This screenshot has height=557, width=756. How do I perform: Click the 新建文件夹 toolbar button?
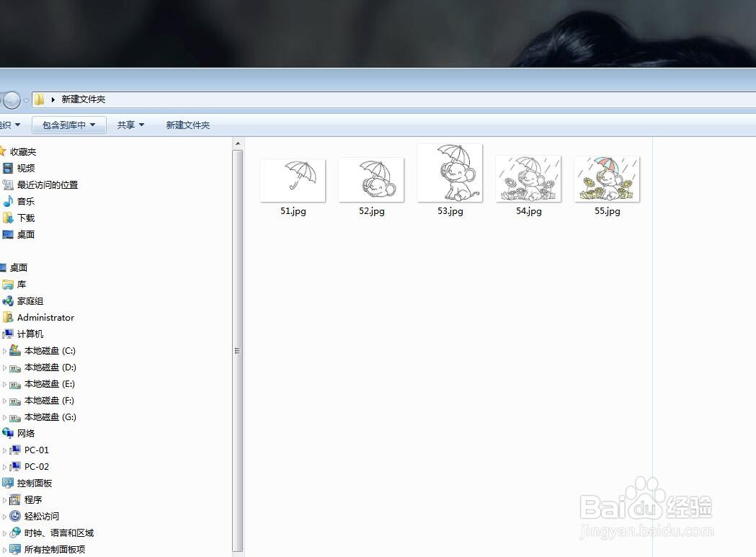point(187,124)
